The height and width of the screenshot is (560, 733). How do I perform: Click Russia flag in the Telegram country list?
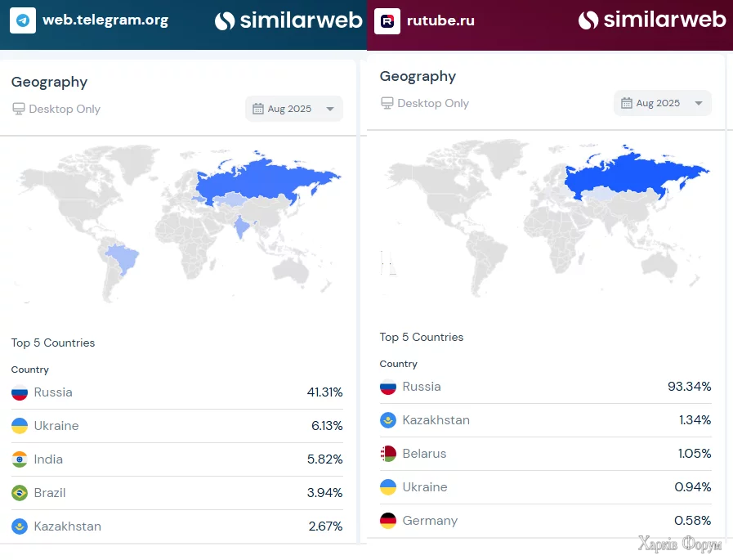pyautogui.click(x=20, y=392)
